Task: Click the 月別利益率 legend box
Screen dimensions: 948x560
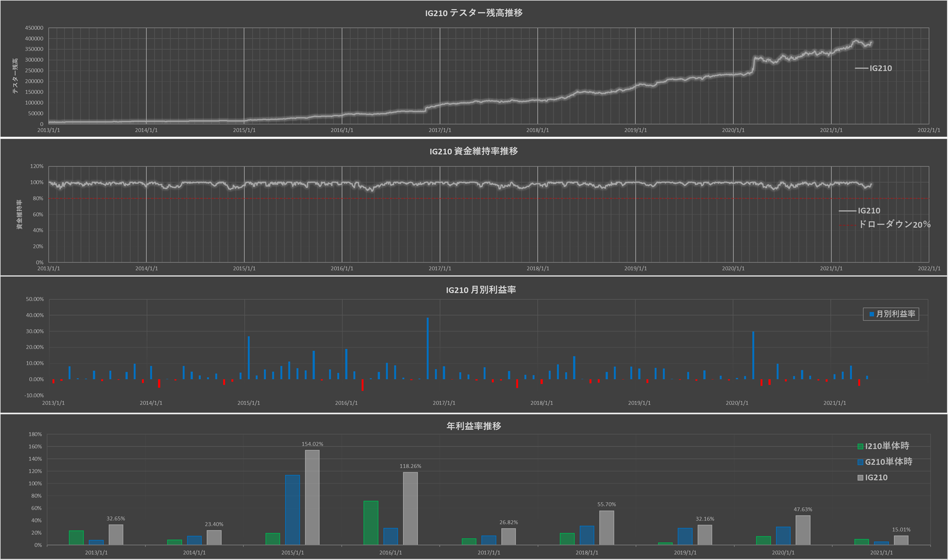Action: 891,314
